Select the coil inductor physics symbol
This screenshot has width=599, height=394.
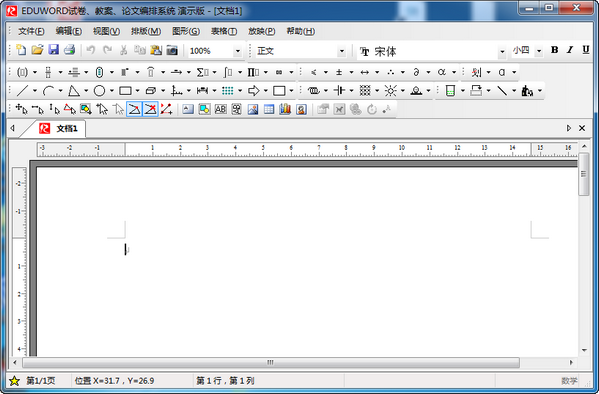(314, 91)
